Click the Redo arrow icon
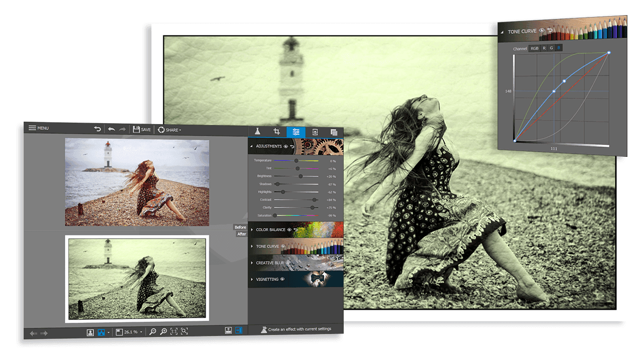The image size is (644, 362). 122,129
